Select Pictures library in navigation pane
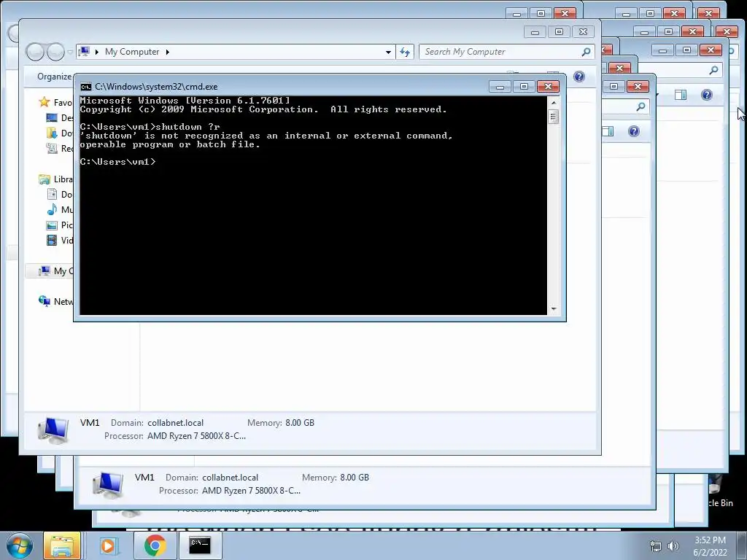 pos(60,225)
